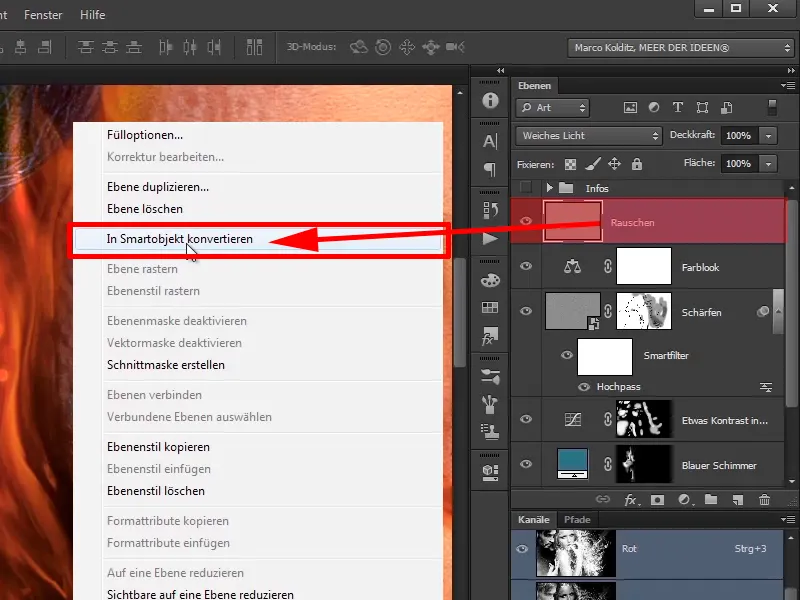800x600 pixels.
Task: Open the Ebenen panel flyout menu
Action: (788, 85)
